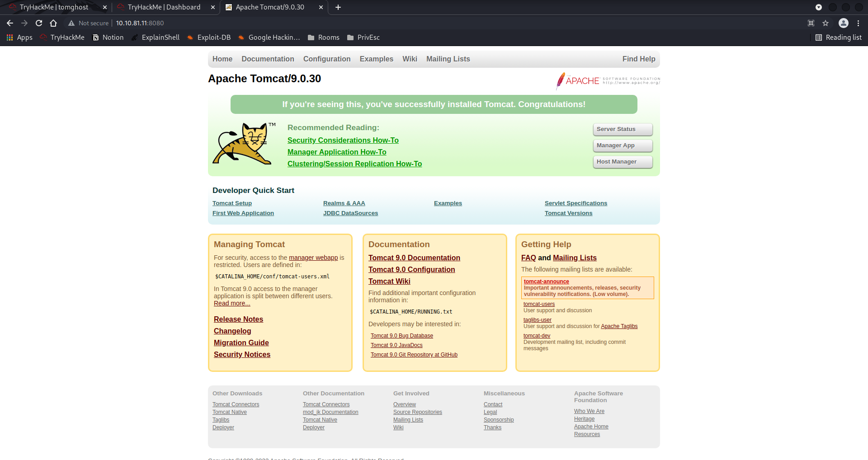Switch to the TryHackMe tomghost tab
The height and width of the screenshot is (460, 868).
(54, 7)
